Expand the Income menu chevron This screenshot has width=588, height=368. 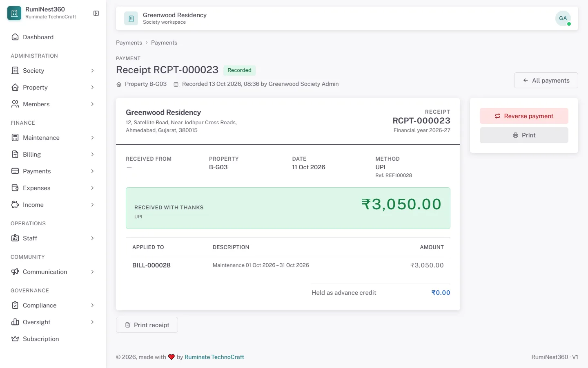[92, 205]
